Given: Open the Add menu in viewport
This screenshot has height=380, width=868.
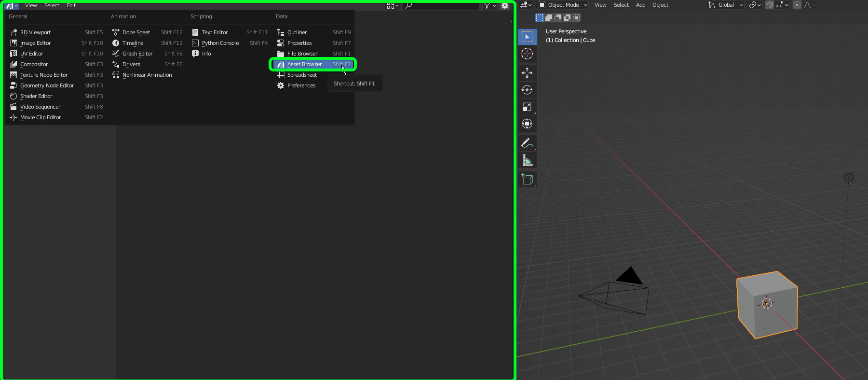Looking at the screenshot, I should pyautogui.click(x=640, y=5).
